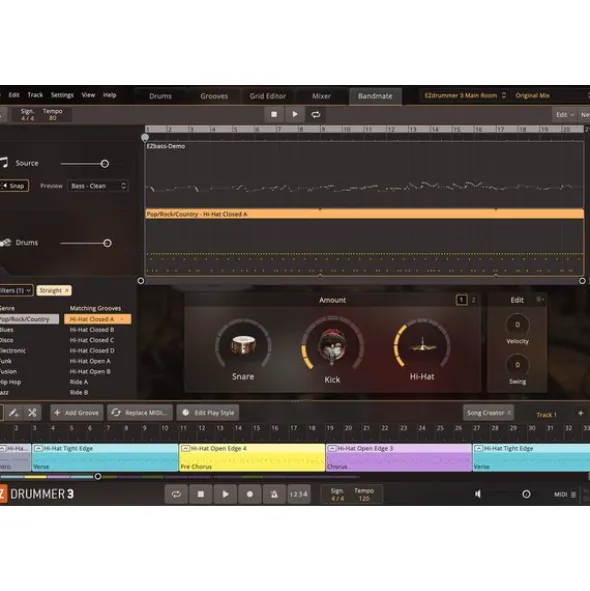This screenshot has height=591, width=590.
Task: Play the Bandmate audio preview
Action: click(x=295, y=114)
